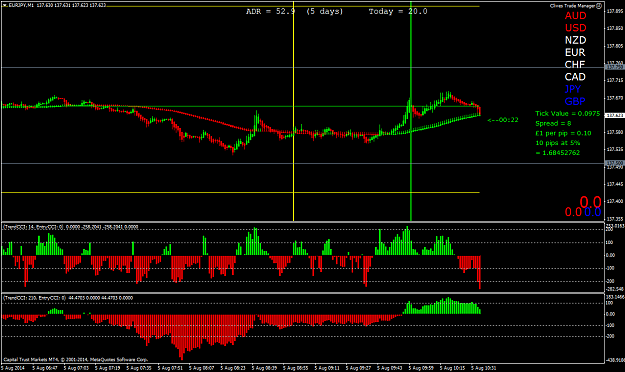
Task: Click the '5 Aug 2014' date label
Action: point(13,368)
